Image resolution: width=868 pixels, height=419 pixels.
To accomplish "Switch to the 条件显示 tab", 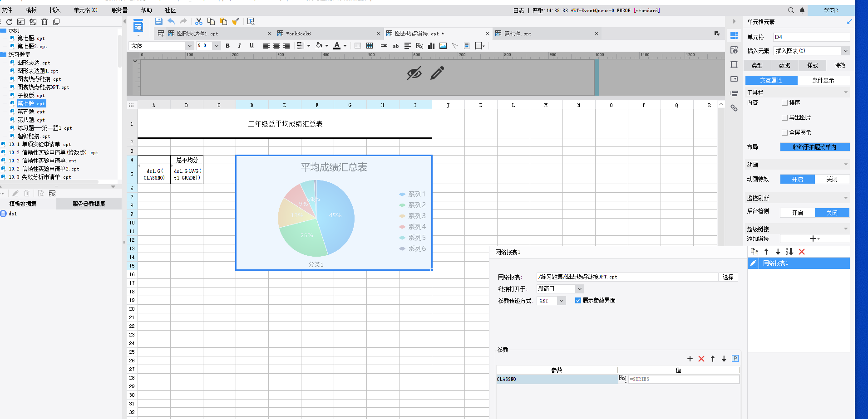I will 823,80.
